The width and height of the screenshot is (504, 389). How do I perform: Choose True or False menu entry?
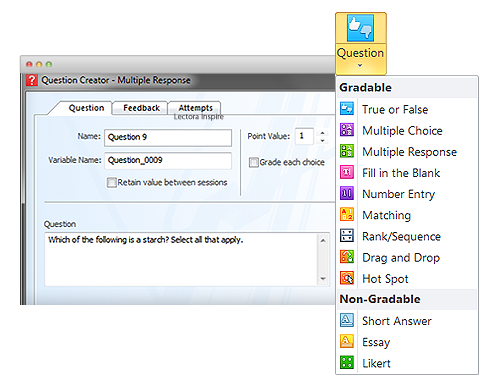click(395, 109)
